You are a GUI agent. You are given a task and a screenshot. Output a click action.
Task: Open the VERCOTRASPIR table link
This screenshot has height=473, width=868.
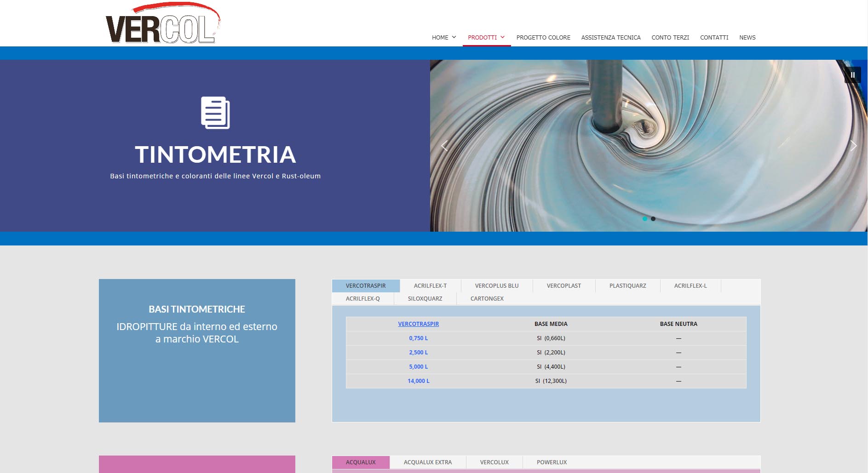tap(418, 324)
